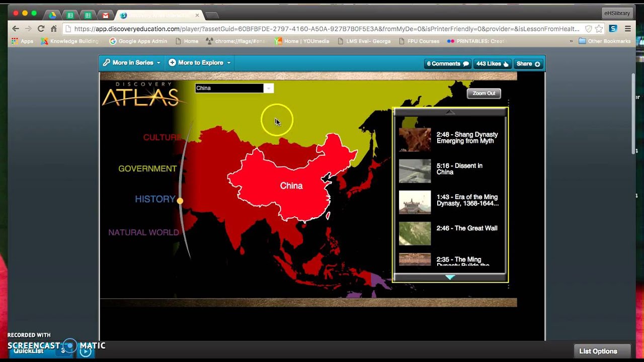Select the CULTURE category
This screenshot has width=644, height=362.
162,137
